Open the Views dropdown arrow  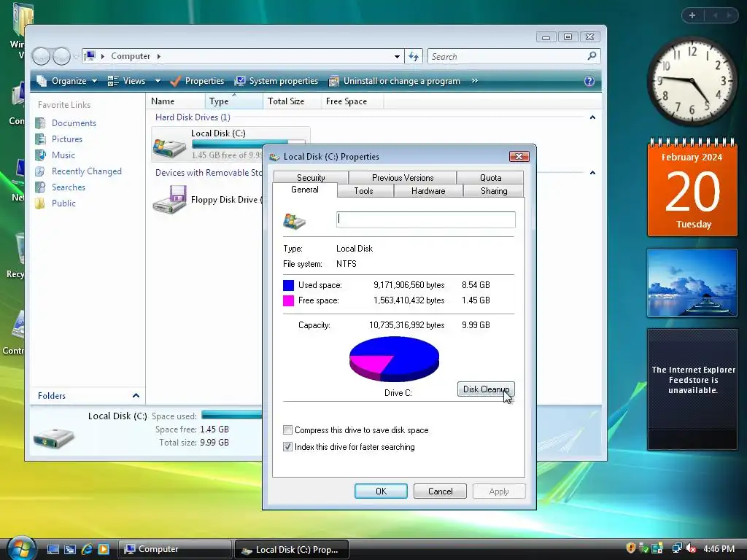[158, 81]
